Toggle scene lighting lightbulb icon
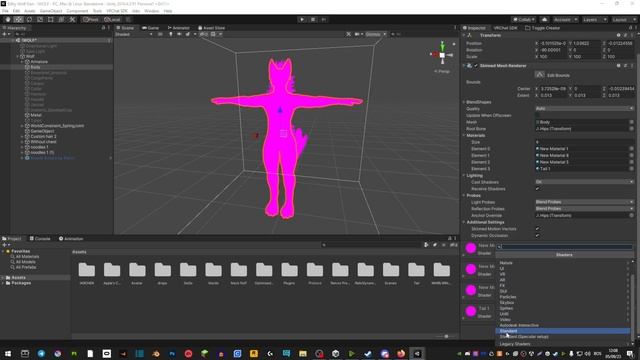Image resolution: width=640 pixels, height=360 pixels. pyautogui.click(x=171, y=34)
